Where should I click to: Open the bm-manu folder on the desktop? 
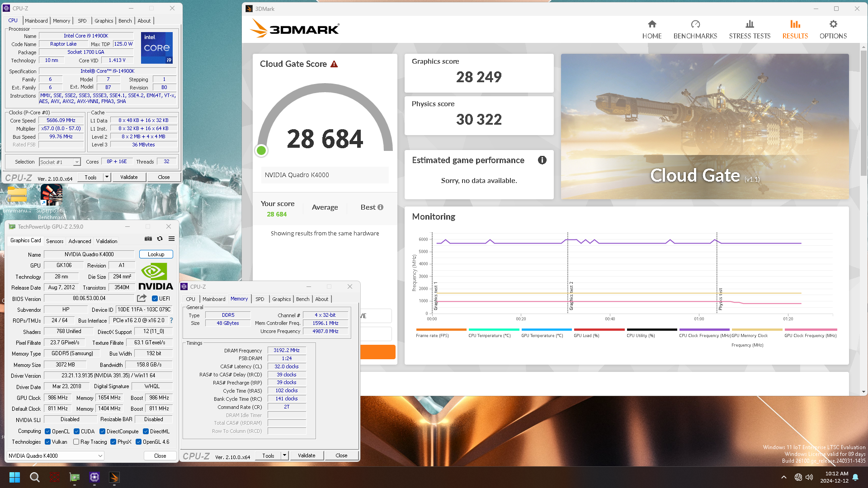[x=17, y=200]
